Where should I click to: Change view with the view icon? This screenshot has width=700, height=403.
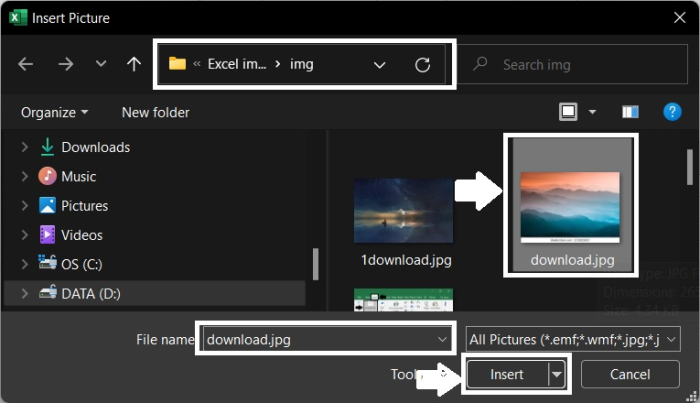point(568,112)
